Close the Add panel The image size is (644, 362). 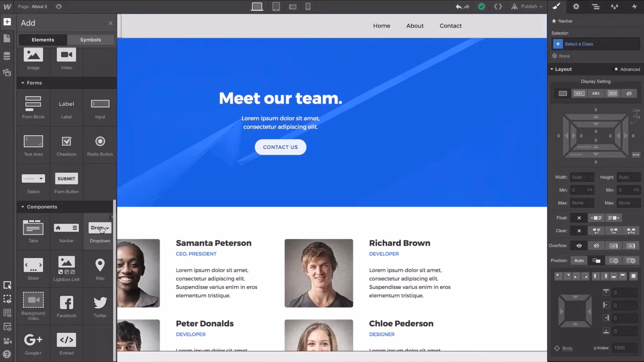point(110,23)
